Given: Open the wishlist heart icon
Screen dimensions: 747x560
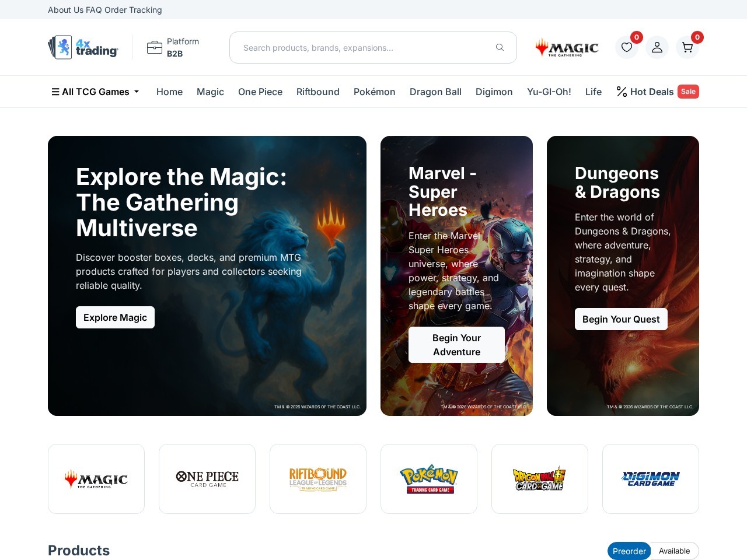Looking at the screenshot, I should (627, 47).
